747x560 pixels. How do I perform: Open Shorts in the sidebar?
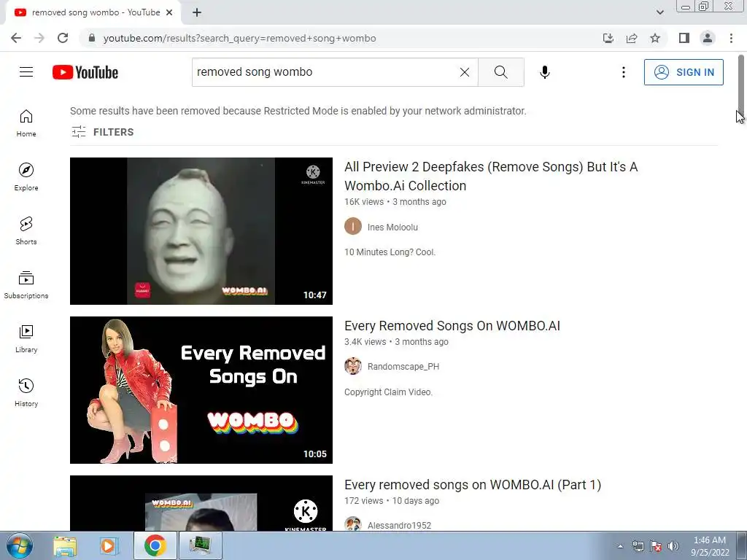[x=26, y=231]
